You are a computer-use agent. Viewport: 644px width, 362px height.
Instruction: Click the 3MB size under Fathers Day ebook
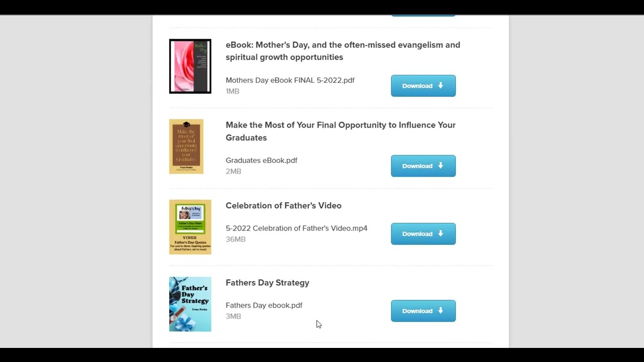click(233, 316)
